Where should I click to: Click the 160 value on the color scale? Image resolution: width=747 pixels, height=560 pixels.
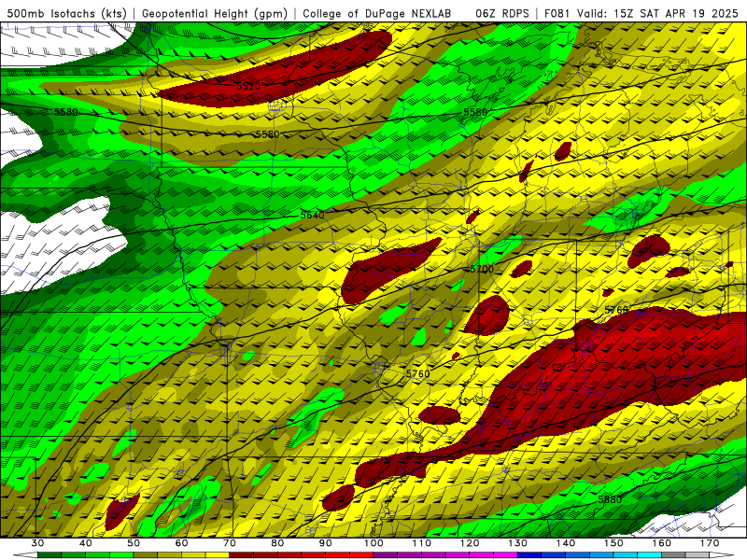point(662,543)
